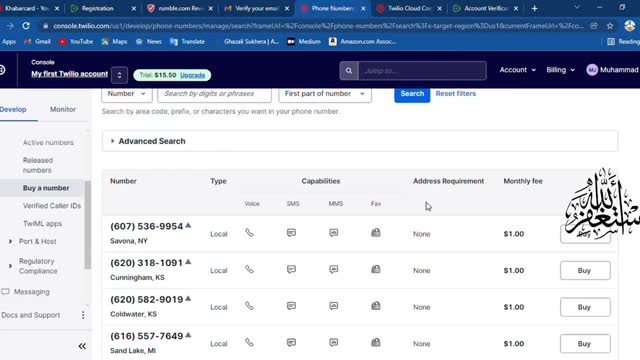
Task: Click the warning triangle beside (616) 557-7649
Action: click(188, 335)
